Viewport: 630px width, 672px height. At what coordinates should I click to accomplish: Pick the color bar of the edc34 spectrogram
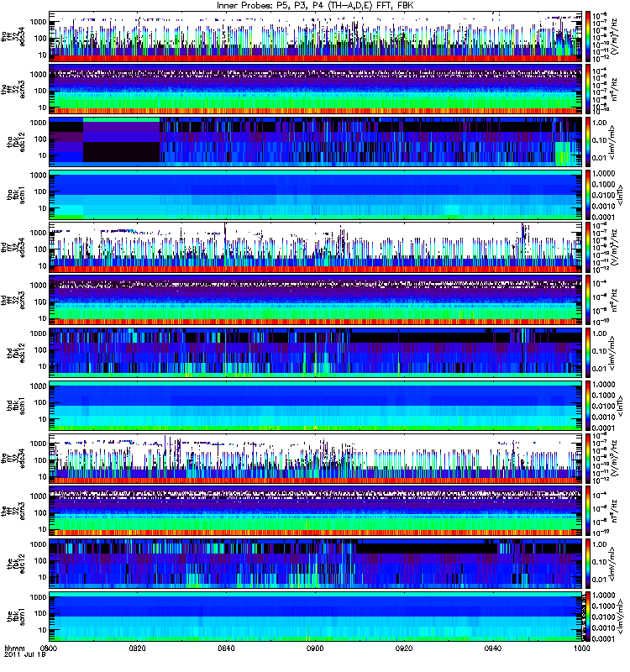point(587,458)
